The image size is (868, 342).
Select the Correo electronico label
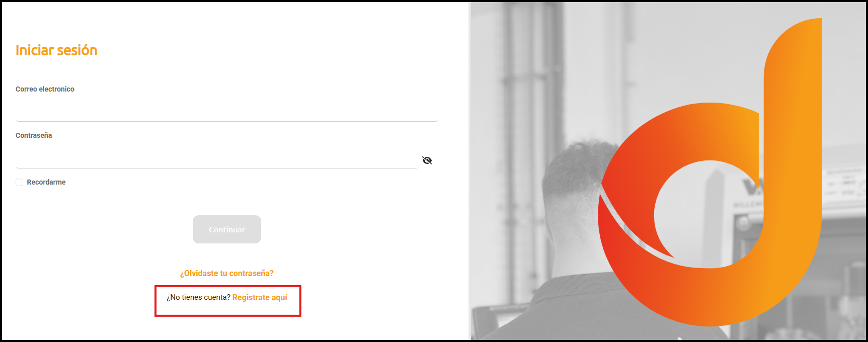pyautogui.click(x=45, y=89)
